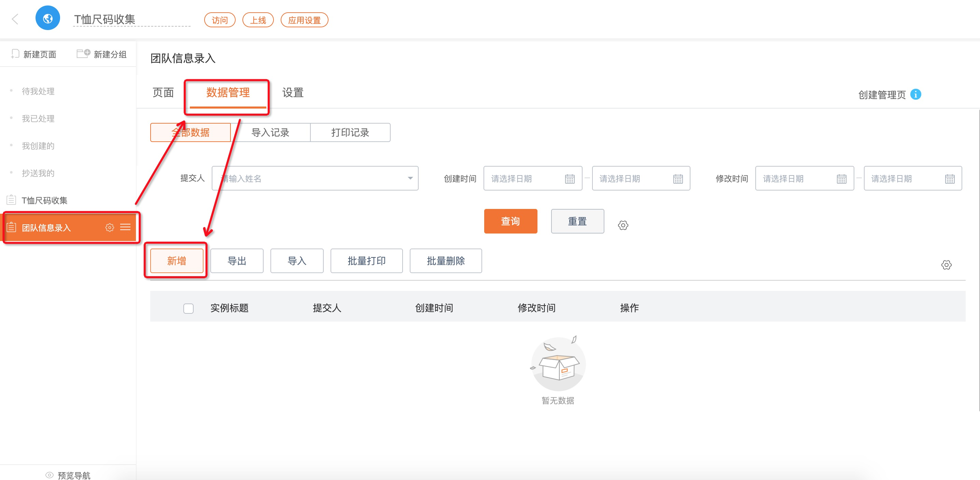Open the first 创建时间 date picker
This screenshot has width=980, height=480.
click(532, 179)
